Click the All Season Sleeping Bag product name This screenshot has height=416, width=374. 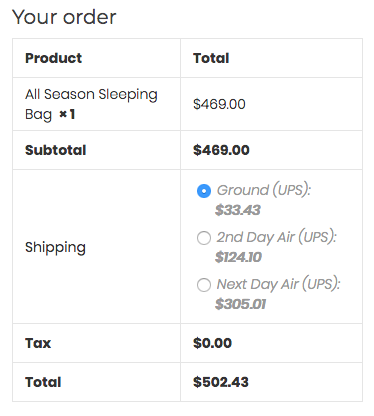(91, 104)
